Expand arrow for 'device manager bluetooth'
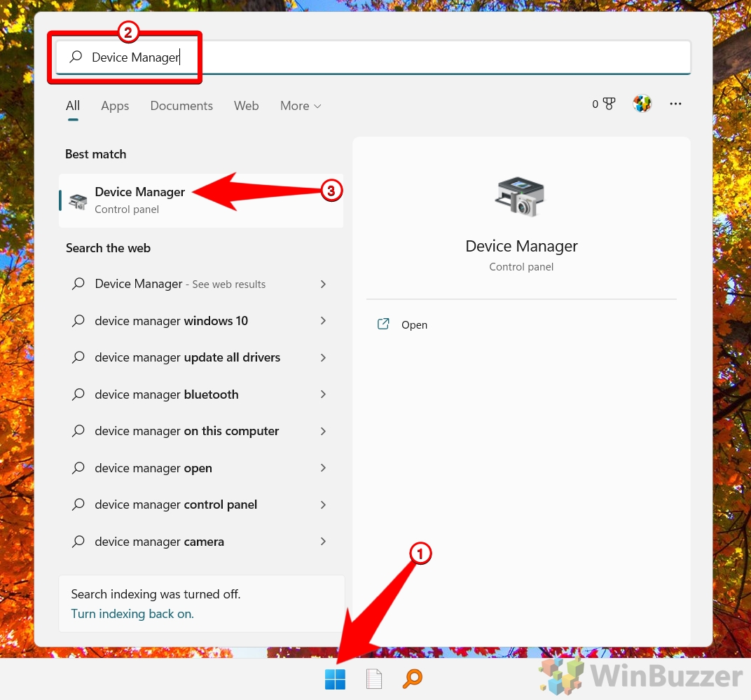This screenshot has width=751, height=700. click(x=323, y=394)
